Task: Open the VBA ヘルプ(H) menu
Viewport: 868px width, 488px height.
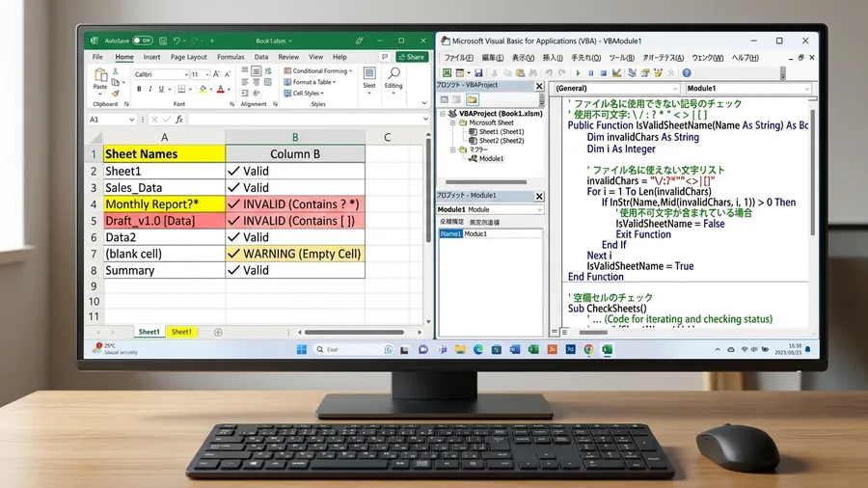Action: [x=746, y=58]
